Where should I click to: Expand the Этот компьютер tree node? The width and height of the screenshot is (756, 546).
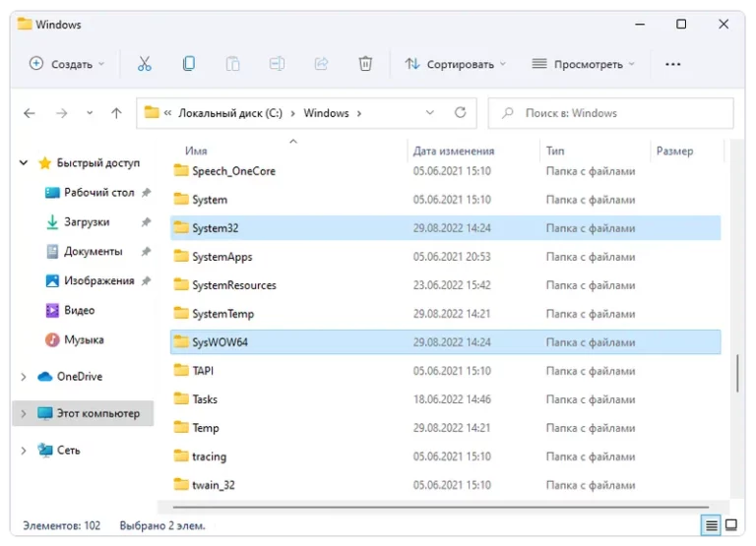[24, 413]
